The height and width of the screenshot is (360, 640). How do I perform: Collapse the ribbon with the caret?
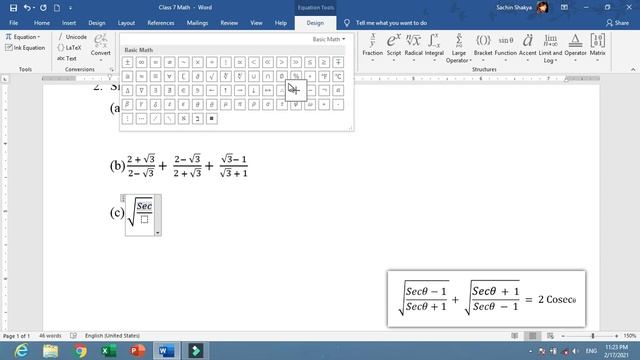point(633,69)
